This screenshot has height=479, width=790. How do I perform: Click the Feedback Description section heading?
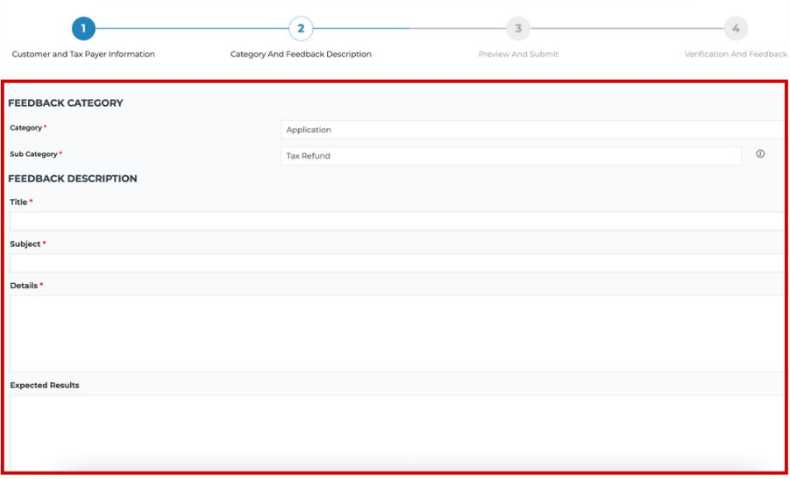[73, 179]
